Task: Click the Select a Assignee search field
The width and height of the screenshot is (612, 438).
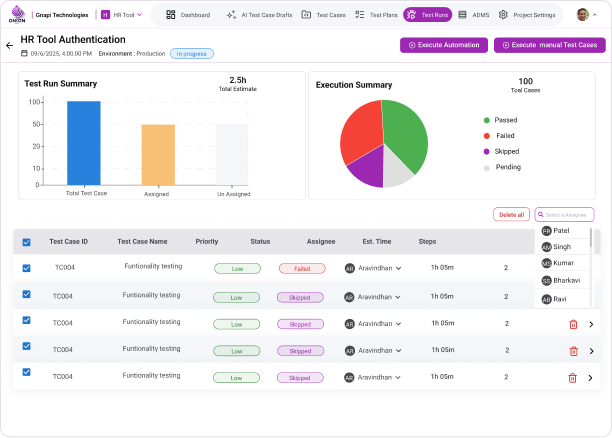Action: click(564, 215)
